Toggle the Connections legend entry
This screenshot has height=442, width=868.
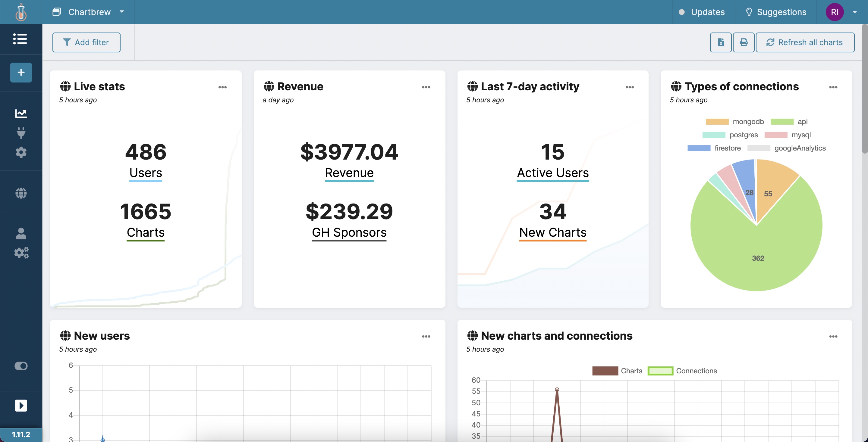[696, 371]
